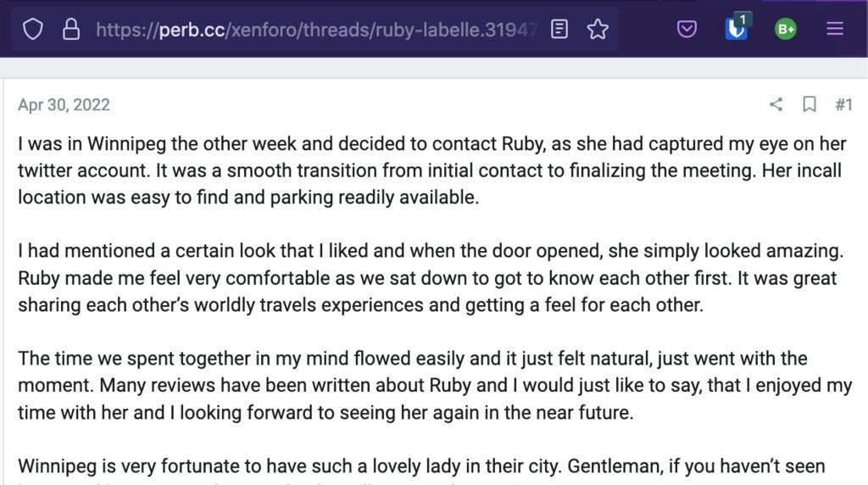868x485 pixels.
Task: Click the paragraph starting "The time we spent"
Action: pyautogui.click(x=424, y=386)
